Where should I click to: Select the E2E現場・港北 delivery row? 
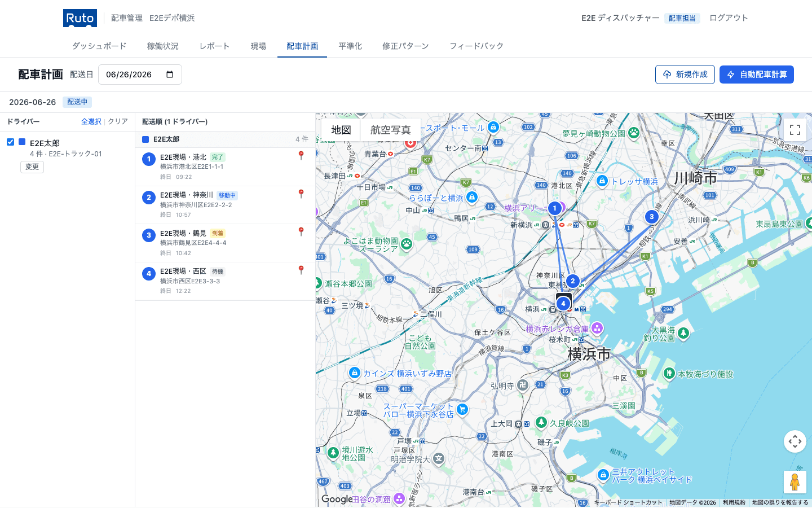(x=225, y=167)
